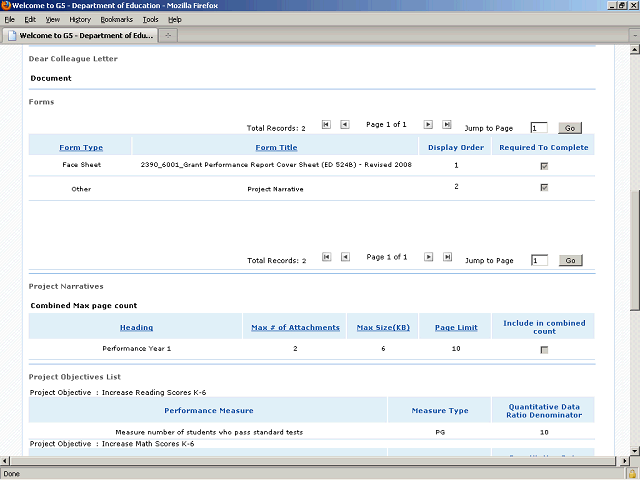Open the Tools menu
The width and height of the screenshot is (640, 480).
pos(150,19)
